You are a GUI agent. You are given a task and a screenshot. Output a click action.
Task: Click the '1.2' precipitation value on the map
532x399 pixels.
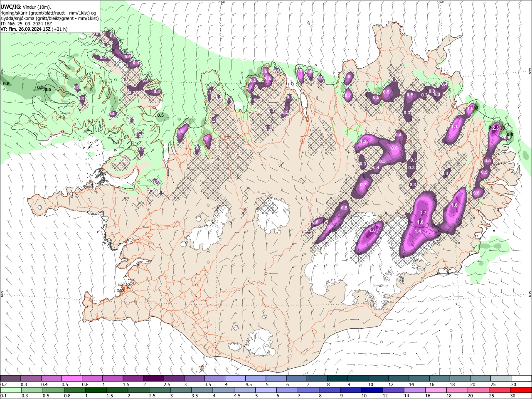(x=364, y=142)
